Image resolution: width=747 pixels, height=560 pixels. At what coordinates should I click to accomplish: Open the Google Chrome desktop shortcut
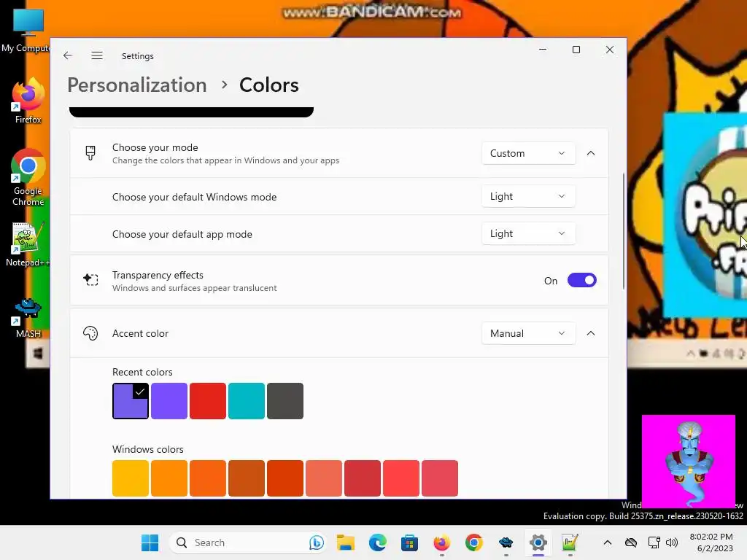click(x=28, y=178)
